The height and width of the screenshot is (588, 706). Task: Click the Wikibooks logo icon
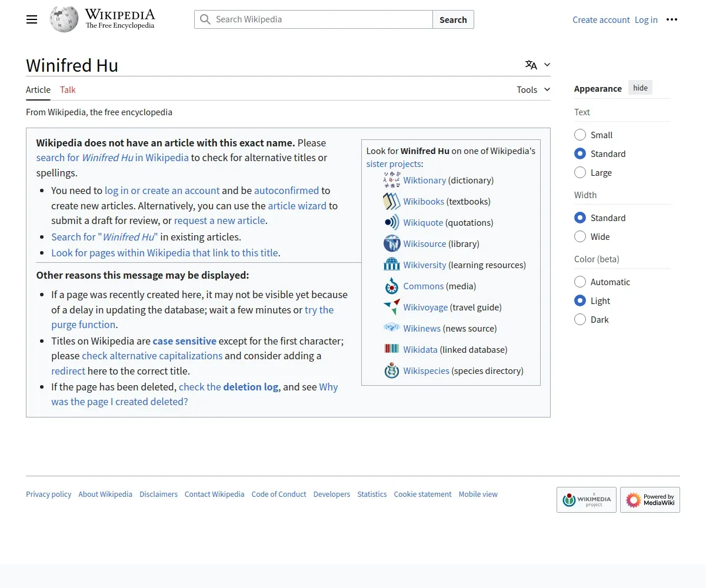pos(392,201)
